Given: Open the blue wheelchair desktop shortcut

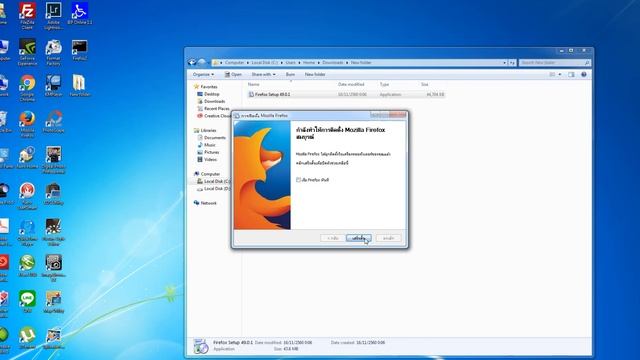Looking at the screenshot, I should 80,13.
